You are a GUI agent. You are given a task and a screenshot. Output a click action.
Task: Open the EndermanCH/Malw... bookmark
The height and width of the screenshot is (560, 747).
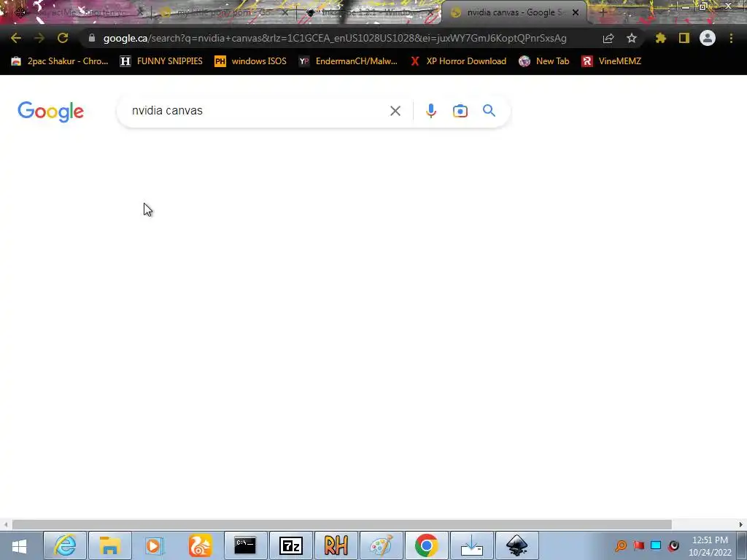click(x=348, y=61)
